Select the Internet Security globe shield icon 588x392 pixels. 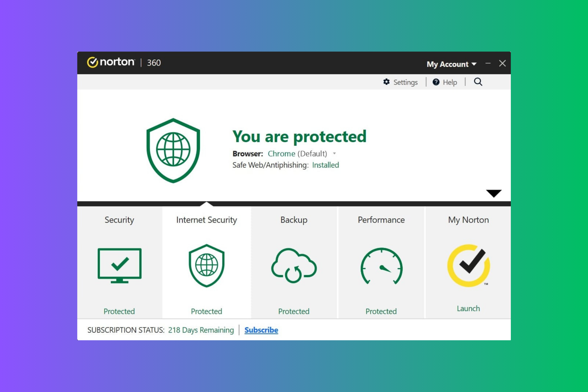click(207, 266)
